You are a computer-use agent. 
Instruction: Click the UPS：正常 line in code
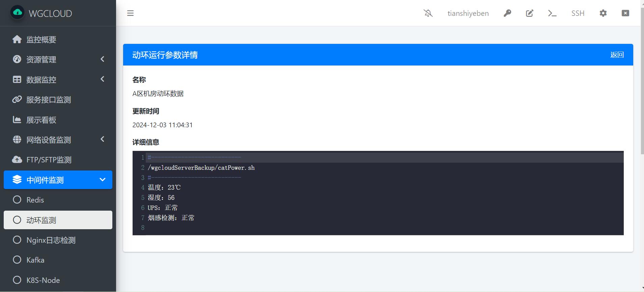click(x=162, y=208)
